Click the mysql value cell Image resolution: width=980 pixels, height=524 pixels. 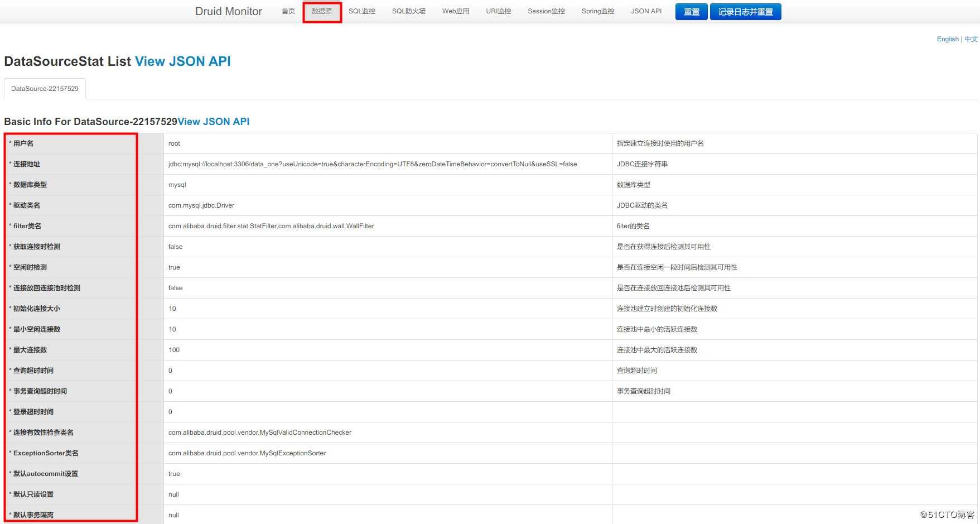pos(177,185)
